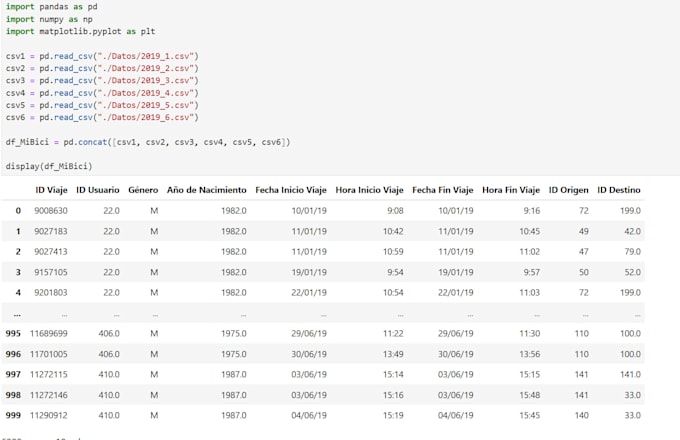Click start date 29/06/19 cell
The height and width of the screenshot is (440, 680).
pos(309,333)
